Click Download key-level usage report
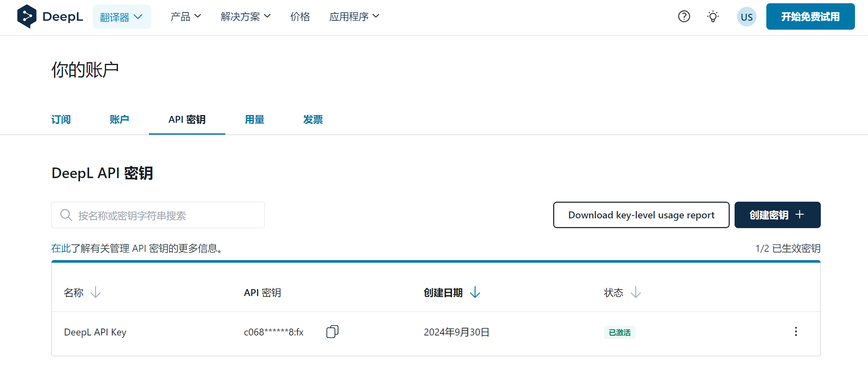This screenshot has width=868, height=381. 641,215
